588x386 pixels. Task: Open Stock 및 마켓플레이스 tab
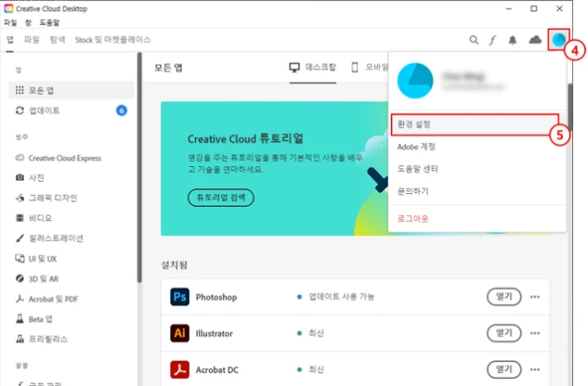click(x=112, y=40)
